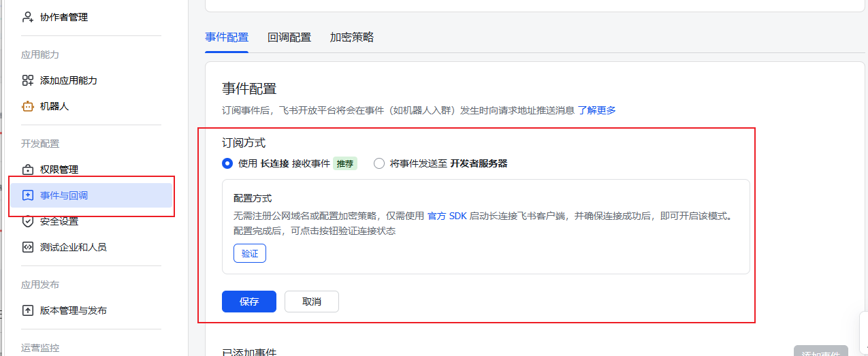Click the 安全设置 shield icon
Viewport: 868px width, 356px height.
click(28, 221)
